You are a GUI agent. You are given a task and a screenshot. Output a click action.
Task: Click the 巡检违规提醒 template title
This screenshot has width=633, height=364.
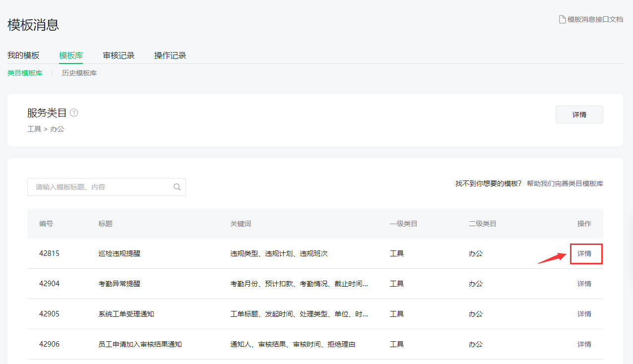(x=120, y=253)
